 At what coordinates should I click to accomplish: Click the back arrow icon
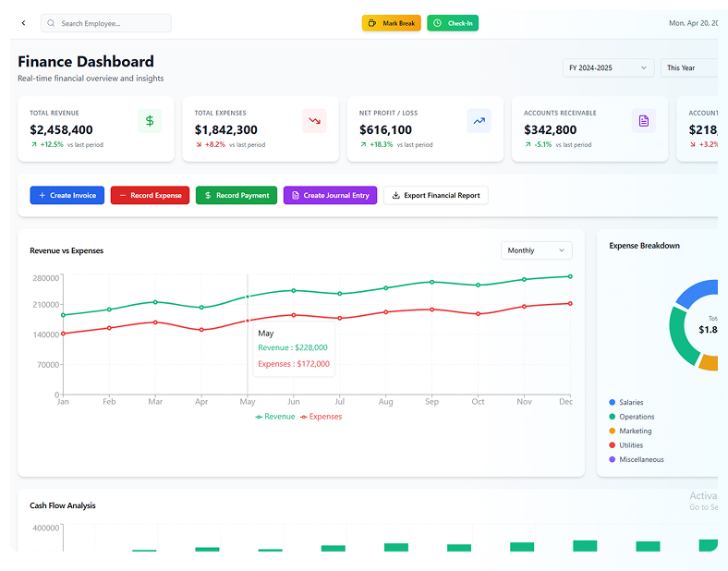[23, 23]
